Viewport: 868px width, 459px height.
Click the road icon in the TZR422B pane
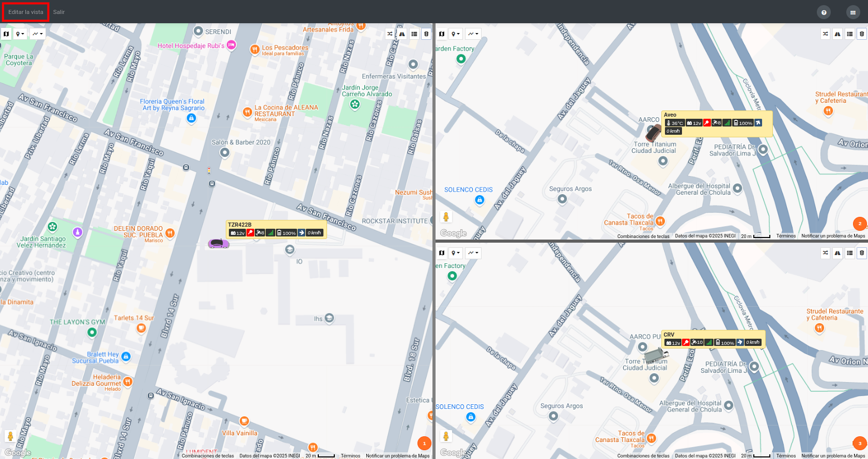(402, 34)
